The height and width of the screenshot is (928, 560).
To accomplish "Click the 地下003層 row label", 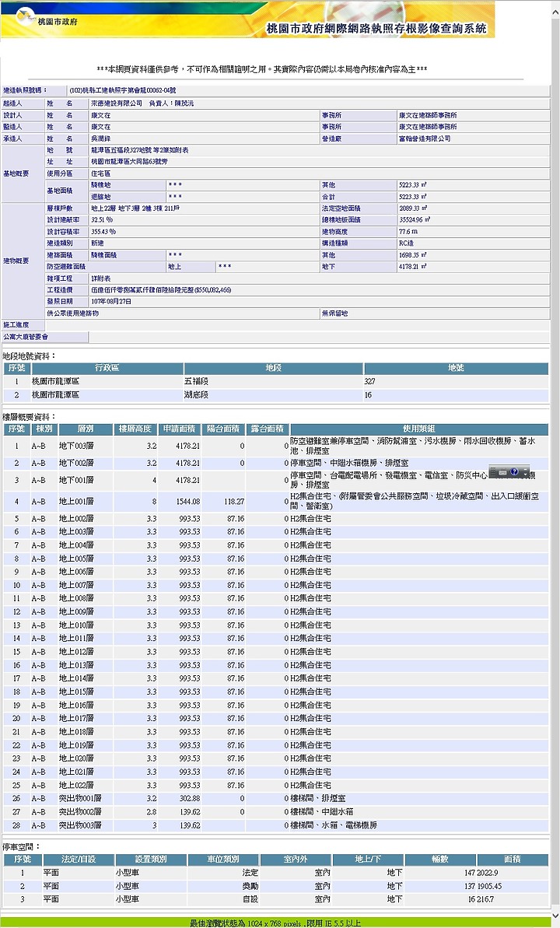I will 75,446.
